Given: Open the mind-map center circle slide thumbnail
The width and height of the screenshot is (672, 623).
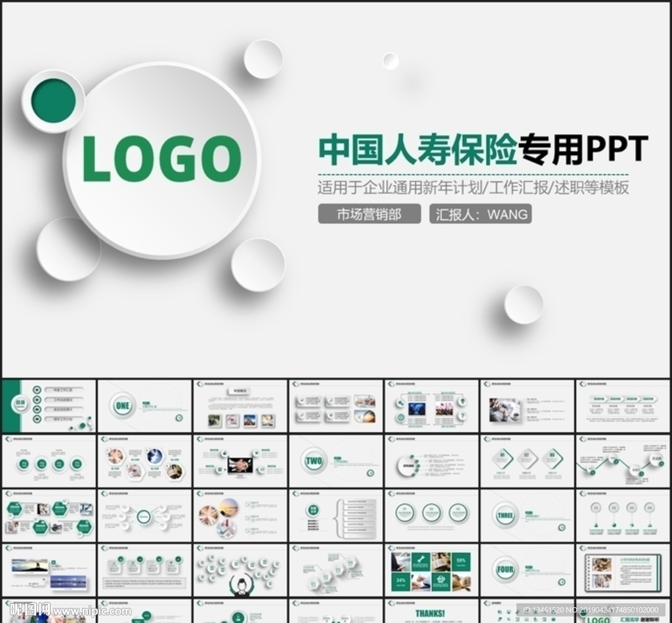Looking at the screenshot, I should click(145, 515).
